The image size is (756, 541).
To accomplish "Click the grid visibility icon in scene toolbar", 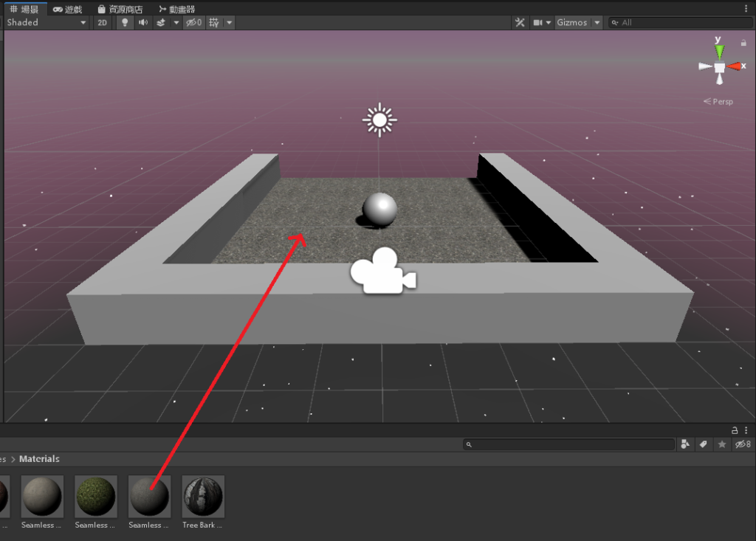I will coord(214,23).
